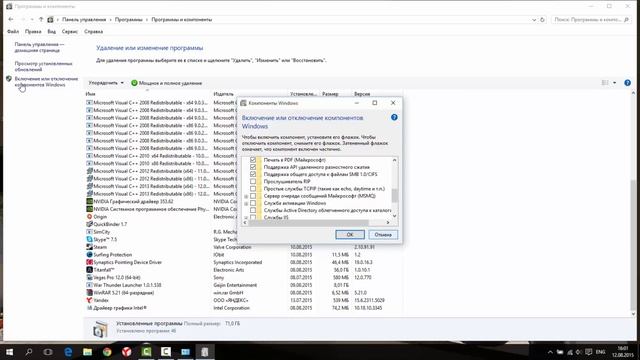The height and width of the screenshot is (360, 640).
Task: Click the Synaptics Pointing Device Driver icon
Action: (x=89, y=262)
